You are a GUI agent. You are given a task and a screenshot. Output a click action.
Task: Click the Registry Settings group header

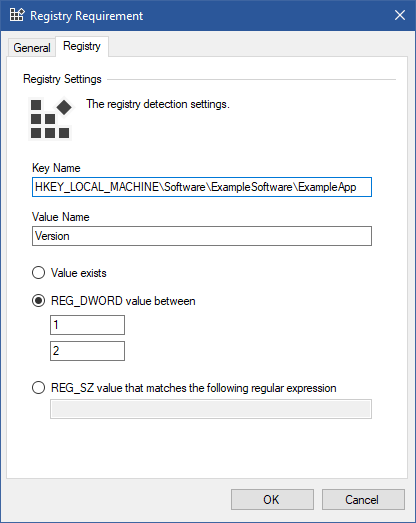[x=62, y=79]
